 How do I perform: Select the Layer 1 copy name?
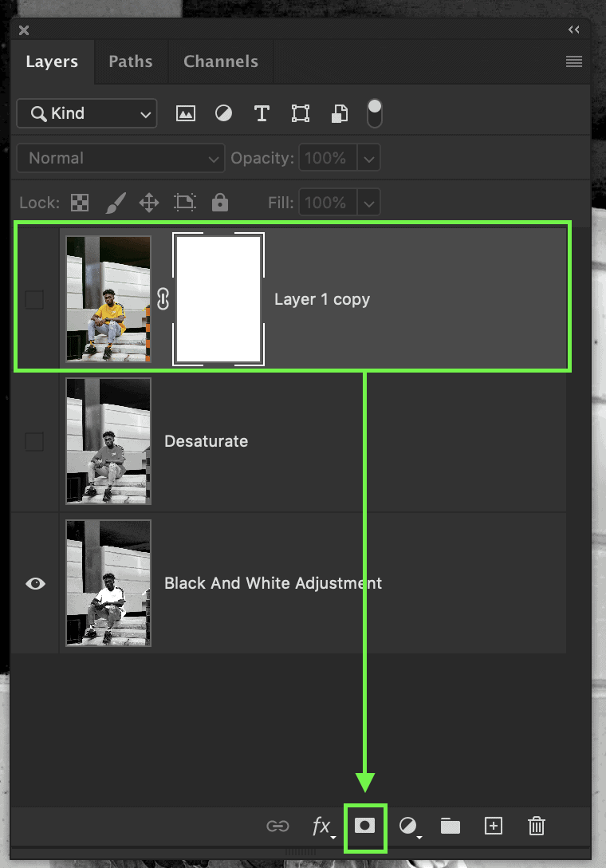click(322, 299)
